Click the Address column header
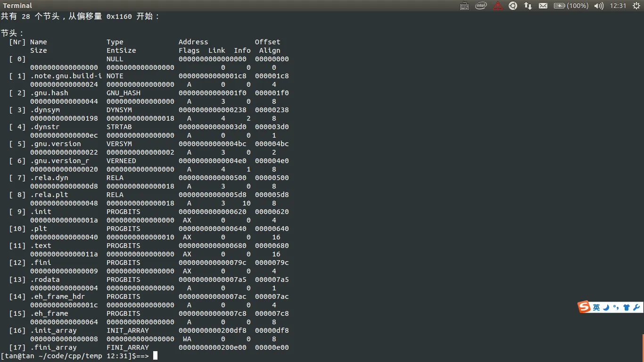 point(193,42)
